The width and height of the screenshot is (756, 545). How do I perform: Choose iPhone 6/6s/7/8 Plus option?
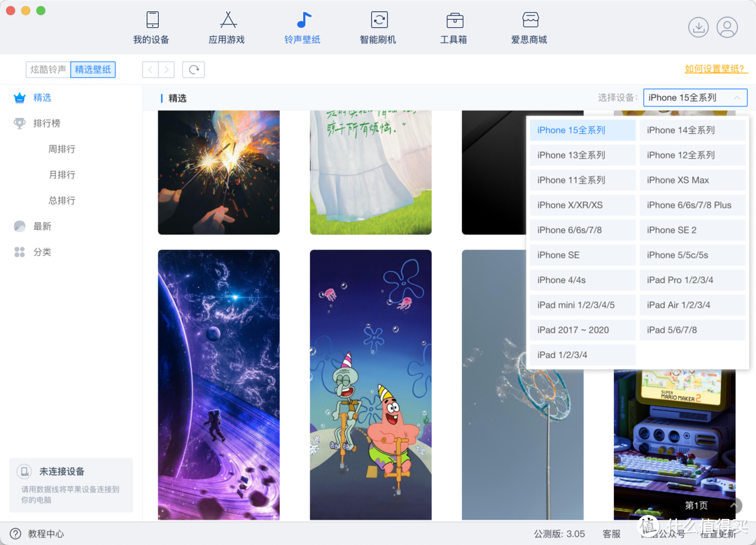click(x=692, y=205)
